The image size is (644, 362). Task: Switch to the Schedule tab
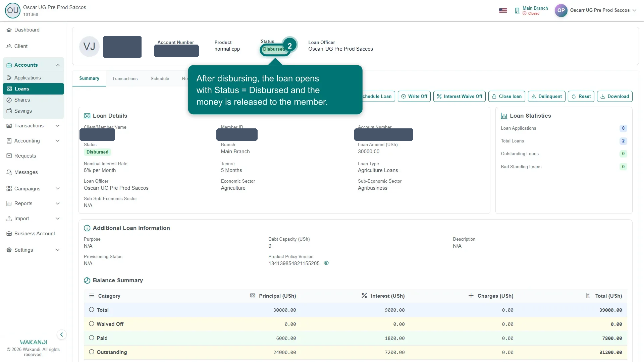(x=160, y=78)
